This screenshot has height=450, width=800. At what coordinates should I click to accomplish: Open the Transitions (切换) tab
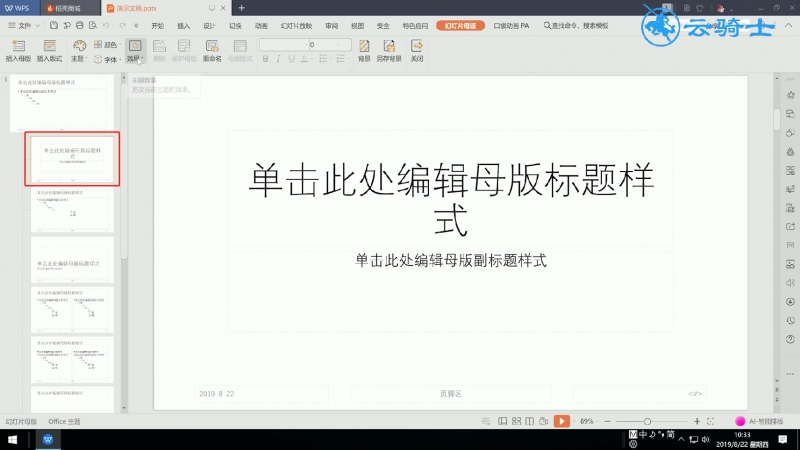click(x=235, y=26)
